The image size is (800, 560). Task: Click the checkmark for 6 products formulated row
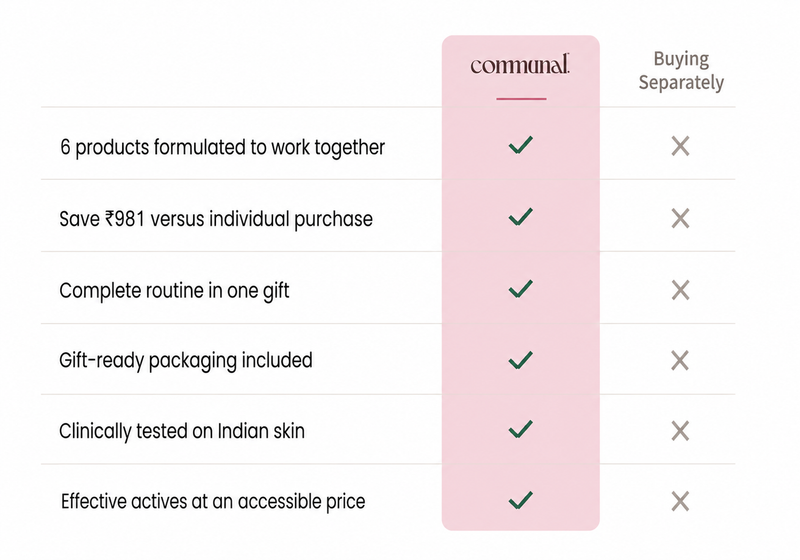tap(521, 145)
